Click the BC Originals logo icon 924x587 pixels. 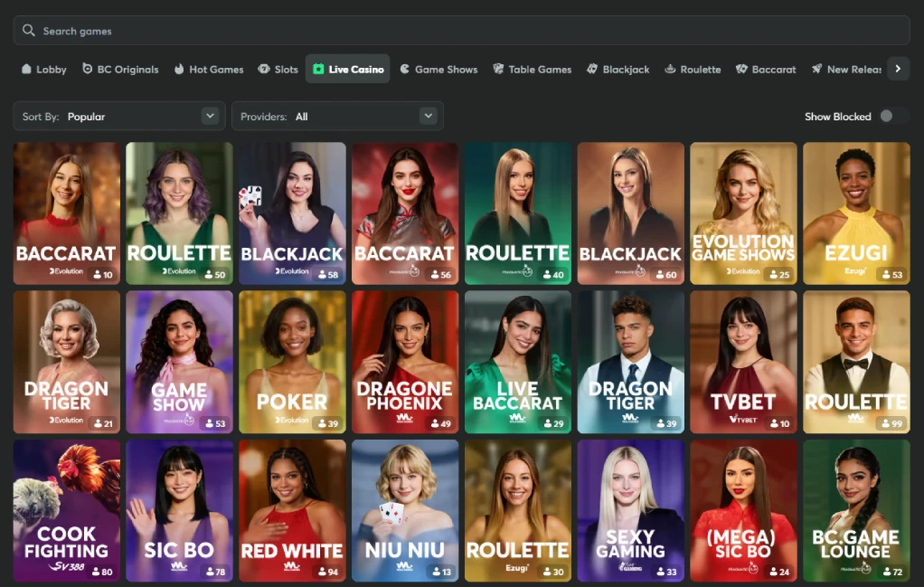(87, 69)
